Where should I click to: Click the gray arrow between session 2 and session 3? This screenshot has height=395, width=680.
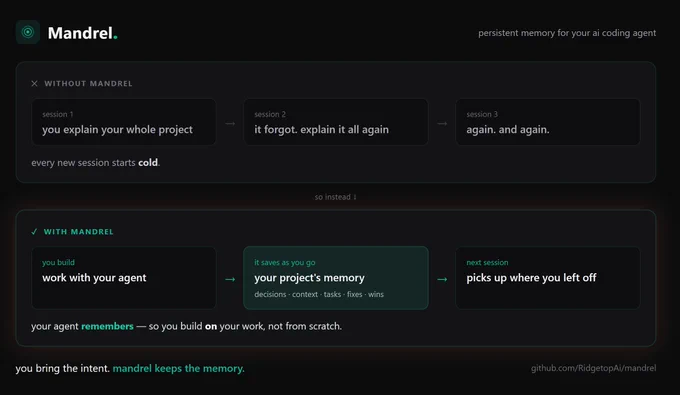pos(442,124)
